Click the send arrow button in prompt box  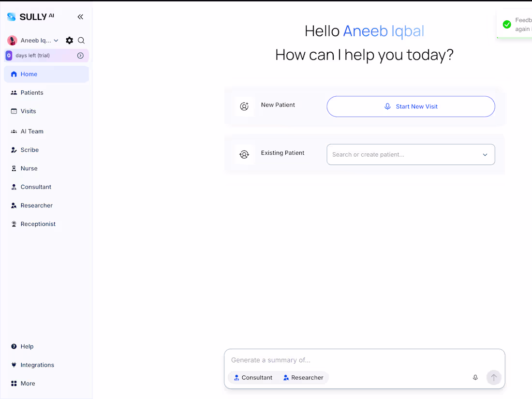(x=494, y=377)
